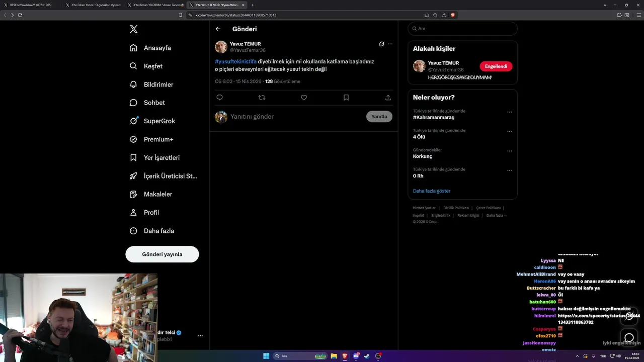644x362 pixels.
Task: Open OBS Studio from the taskbar
Action: pos(378,356)
